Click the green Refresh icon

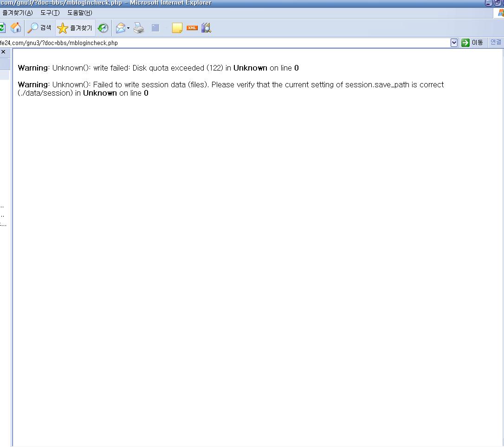[x=2, y=28]
